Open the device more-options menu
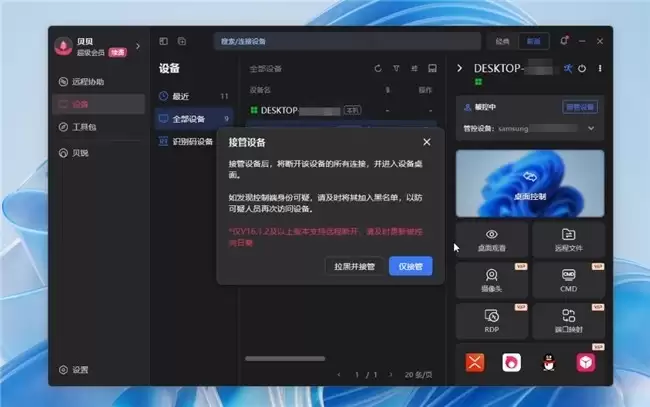 click(x=599, y=68)
